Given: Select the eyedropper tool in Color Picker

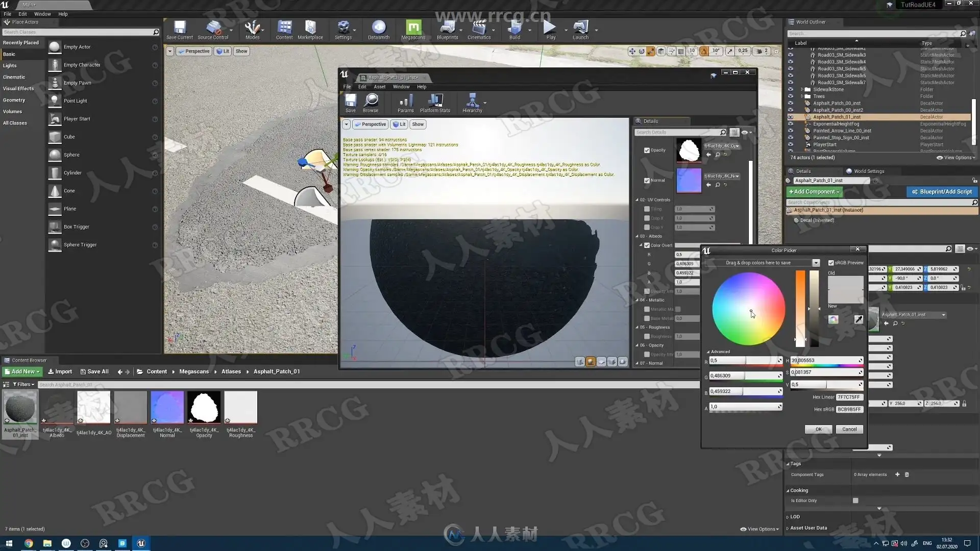Looking at the screenshot, I should 859,319.
